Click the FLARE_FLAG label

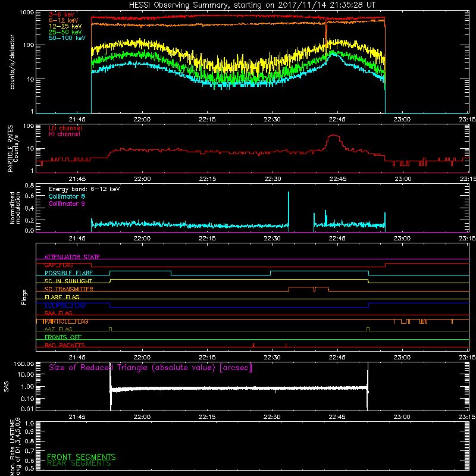[x=62, y=297]
